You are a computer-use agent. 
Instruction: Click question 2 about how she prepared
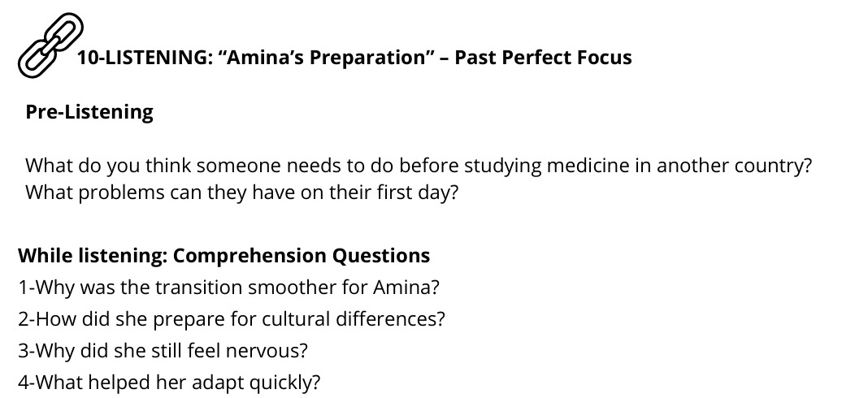tap(232, 319)
